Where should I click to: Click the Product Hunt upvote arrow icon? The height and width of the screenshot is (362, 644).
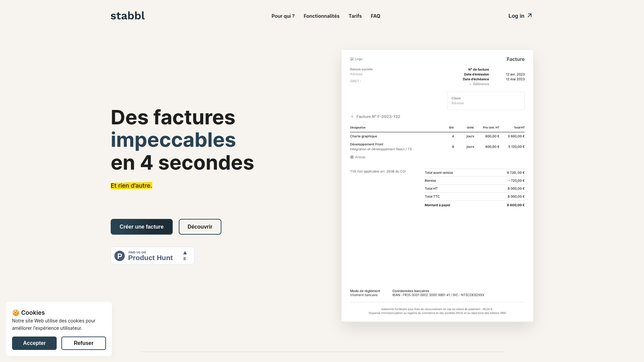pyautogui.click(x=185, y=253)
